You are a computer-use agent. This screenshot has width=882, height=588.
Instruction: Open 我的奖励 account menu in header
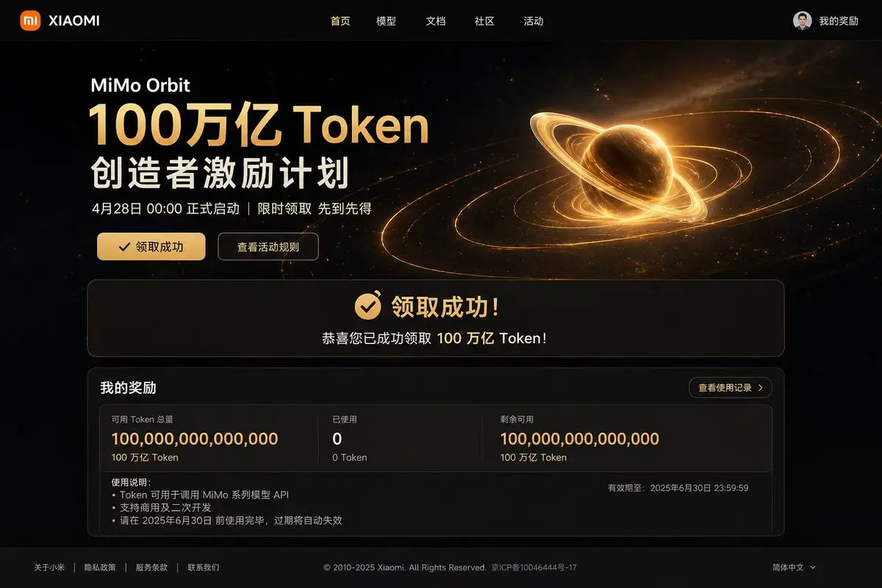click(839, 21)
